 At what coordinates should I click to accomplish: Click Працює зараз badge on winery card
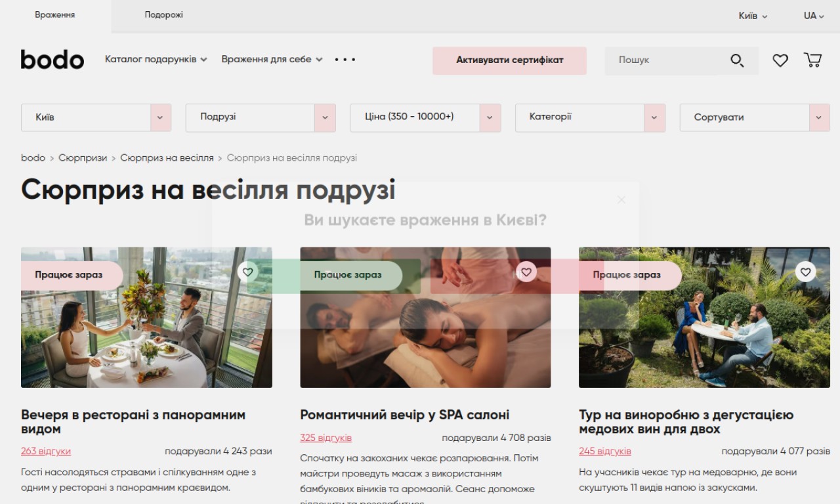tap(630, 275)
